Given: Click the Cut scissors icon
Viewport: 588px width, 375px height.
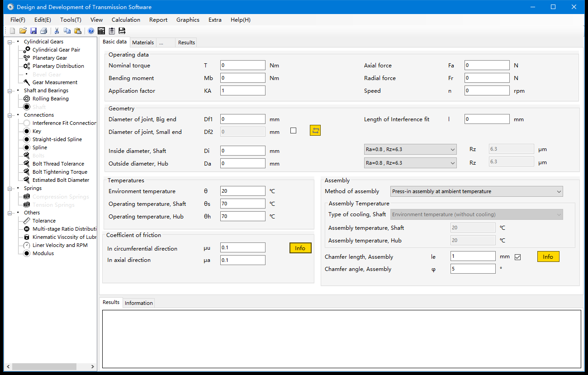Looking at the screenshot, I should coord(57,31).
